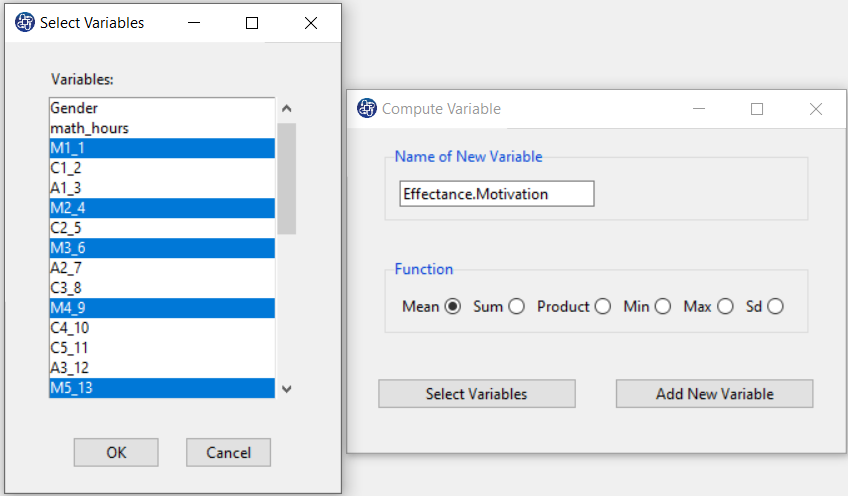Click the variables list scrollbar thumb
The height and width of the screenshot is (496, 848).
coord(287,178)
